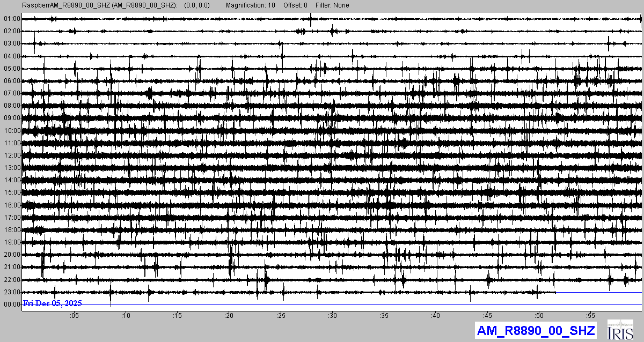Select the 05:00 hour trace label
644x342 pixels.
(x=11, y=69)
